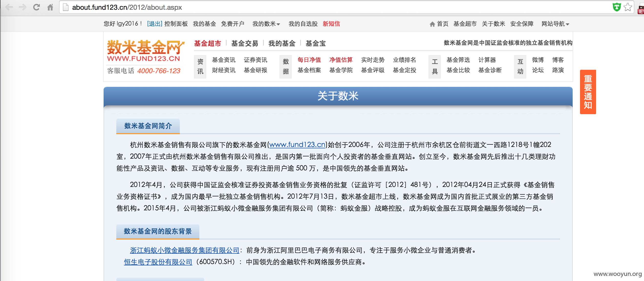Click the 4000-766-123 hotline number
The image size is (644, 281).
[159, 71]
